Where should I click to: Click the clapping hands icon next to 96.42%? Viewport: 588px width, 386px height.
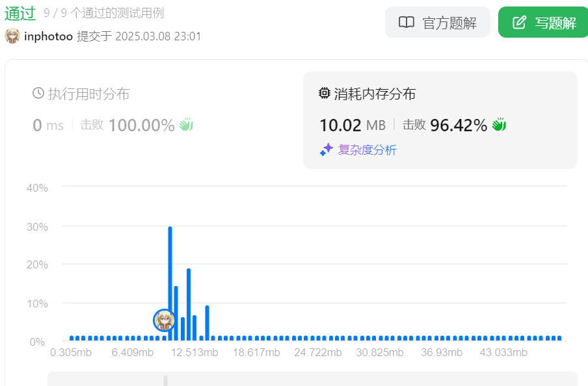coord(499,125)
